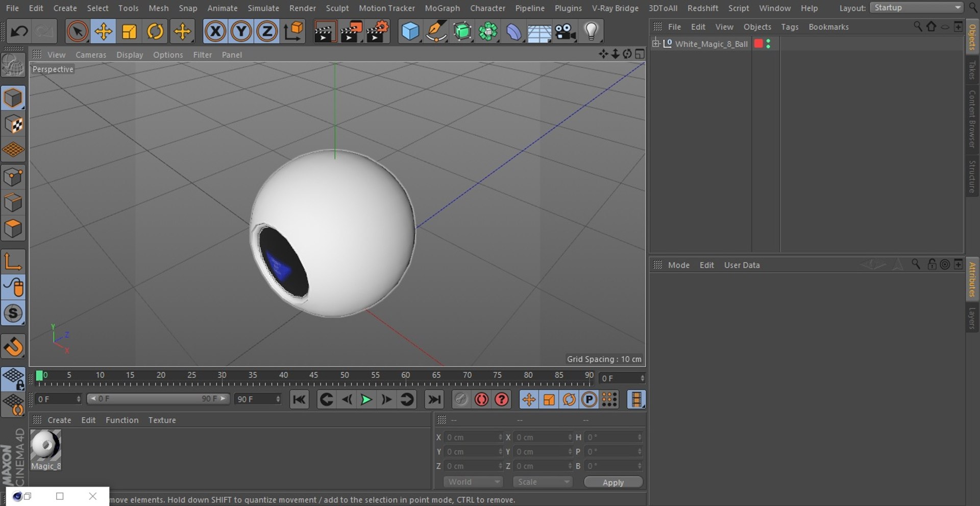Toggle Autokeying button
The width and height of the screenshot is (980, 506).
coord(481,400)
